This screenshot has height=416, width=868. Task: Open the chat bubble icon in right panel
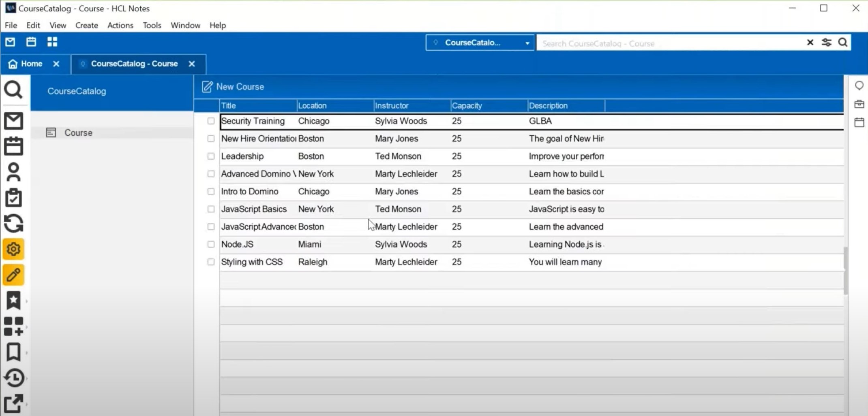click(859, 86)
